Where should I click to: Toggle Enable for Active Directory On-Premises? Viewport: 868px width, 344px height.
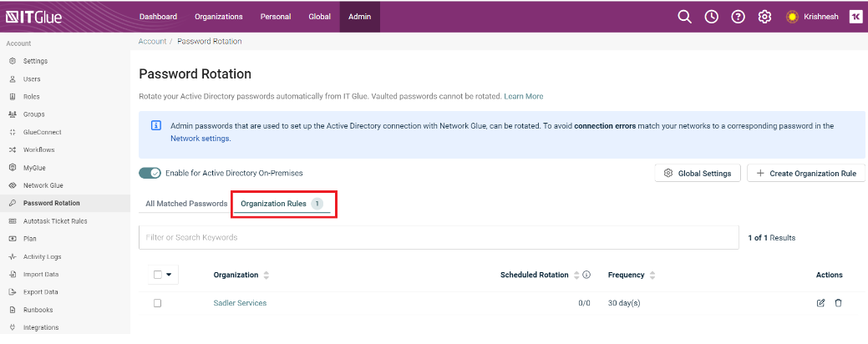(x=150, y=173)
